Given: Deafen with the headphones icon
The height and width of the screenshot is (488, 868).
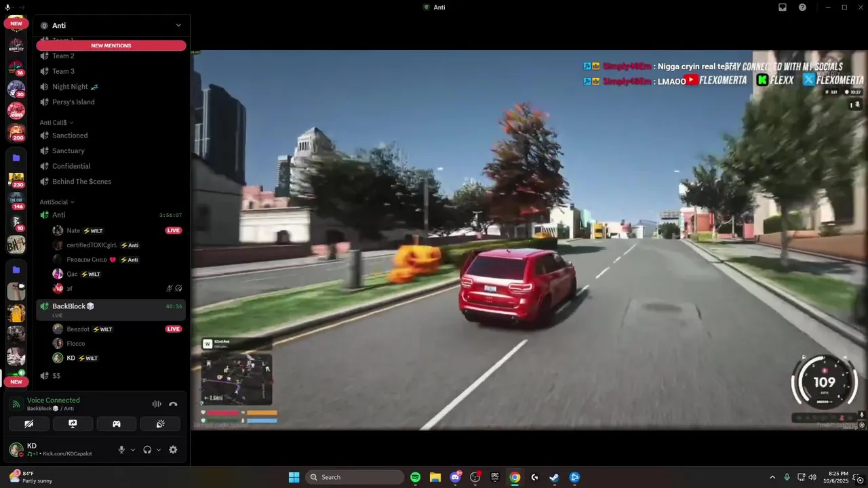Looking at the screenshot, I should coord(147,449).
